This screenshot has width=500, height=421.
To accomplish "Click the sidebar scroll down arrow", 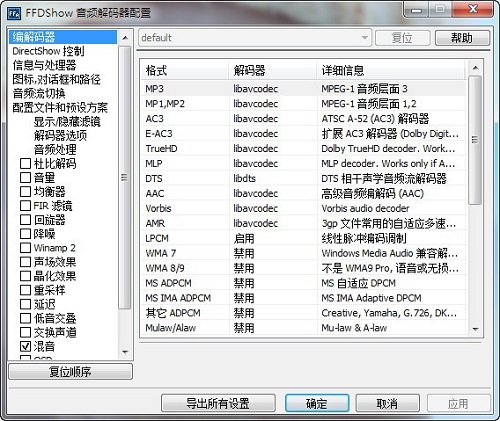I will (125, 352).
